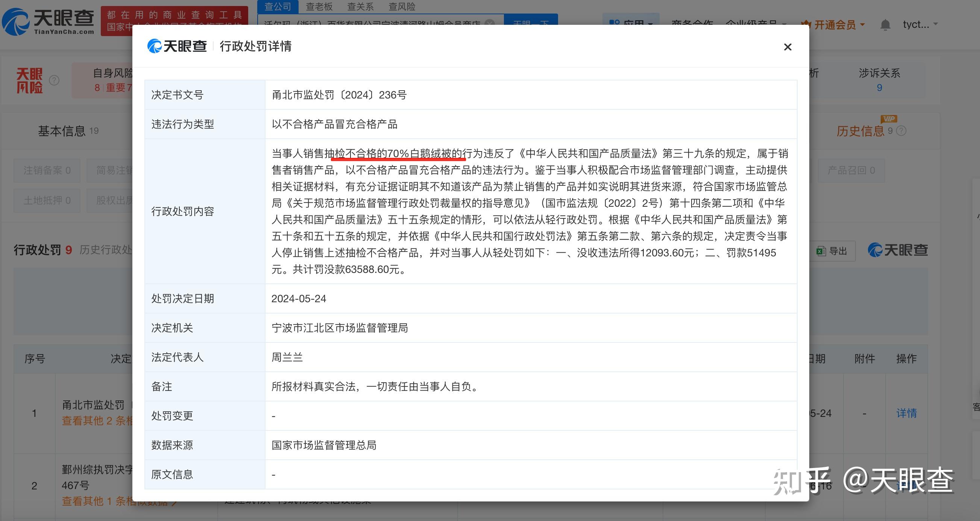Image resolution: width=980 pixels, height=521 pixels.
Task: Click the red slogan banner 都在用的商业查询工具
Action: click(174, 21)
